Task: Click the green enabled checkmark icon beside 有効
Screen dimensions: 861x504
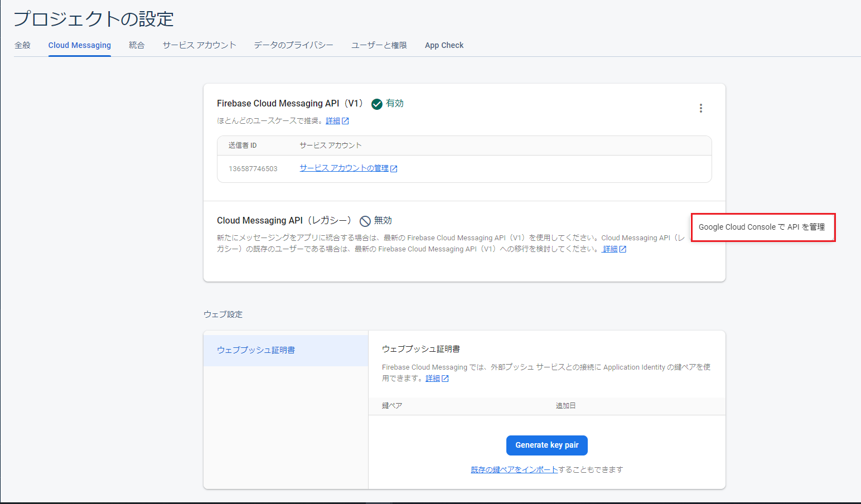Action: pos(377,104)
